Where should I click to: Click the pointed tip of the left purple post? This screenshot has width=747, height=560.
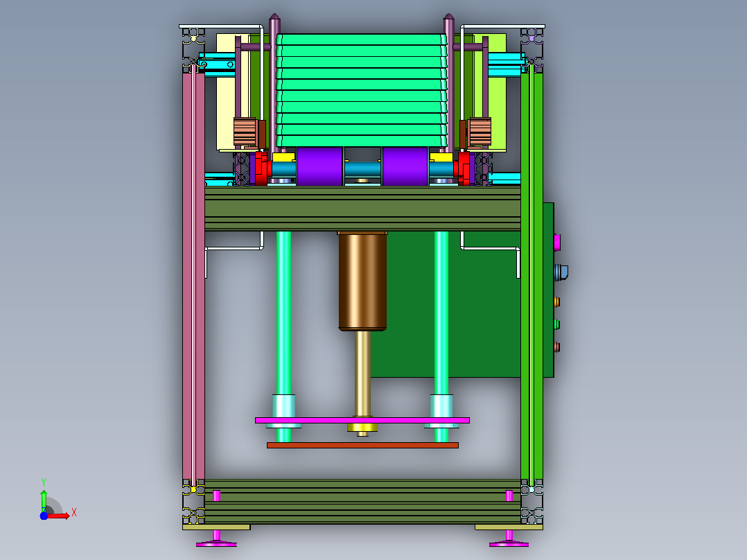click(x=274, y=17)
